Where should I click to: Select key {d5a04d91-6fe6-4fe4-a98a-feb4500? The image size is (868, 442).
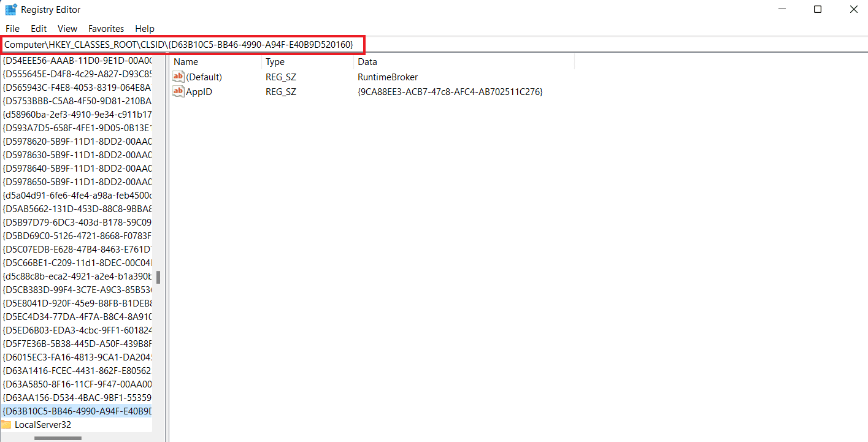pos(77,196)
